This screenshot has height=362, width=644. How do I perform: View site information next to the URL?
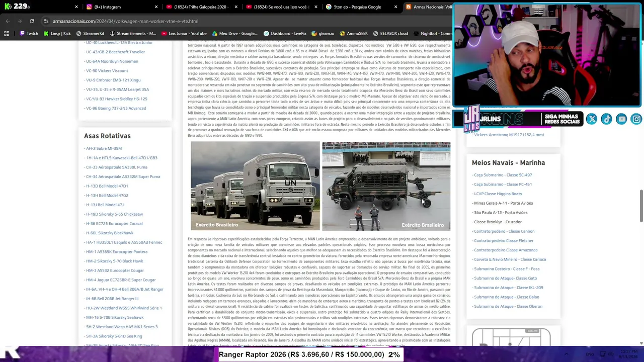tap(46, 21)
